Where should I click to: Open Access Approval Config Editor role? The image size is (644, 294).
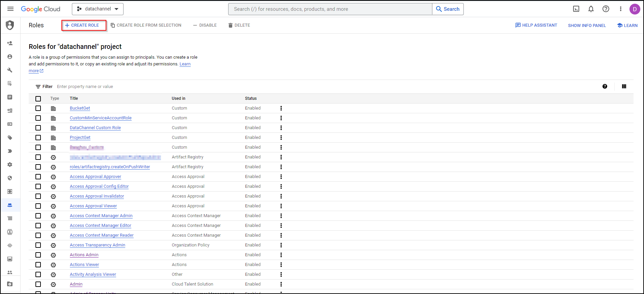(x=99, y=186)
